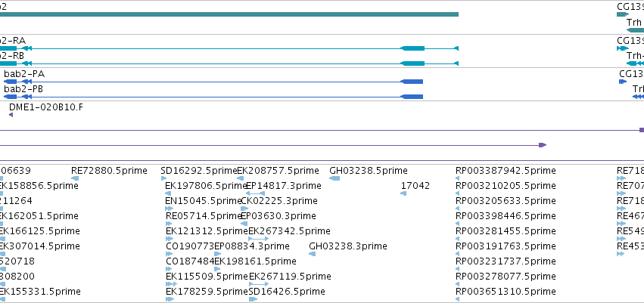This screenshot has height=303, width=644.
Task: Click the SD16292.5prime EST label
Action: tap(199, 171)
